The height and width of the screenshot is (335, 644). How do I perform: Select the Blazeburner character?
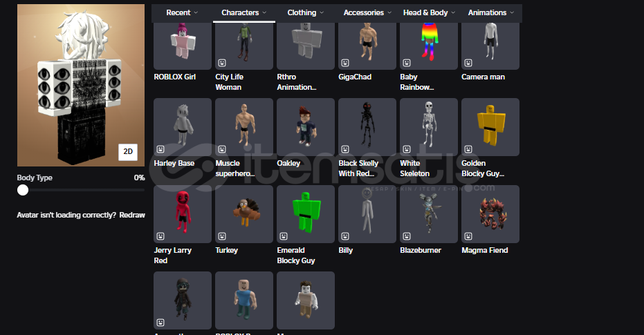(429, 214)
